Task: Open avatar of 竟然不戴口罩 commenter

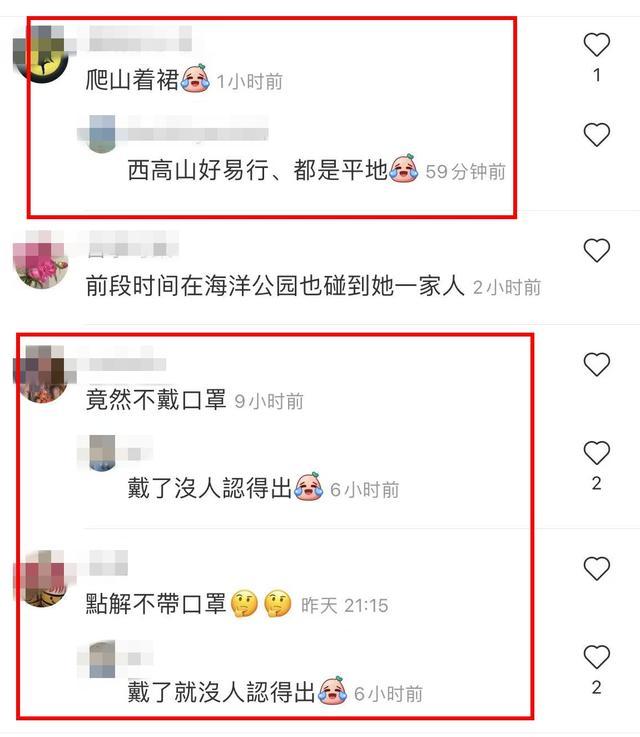Action: (41, 374)
